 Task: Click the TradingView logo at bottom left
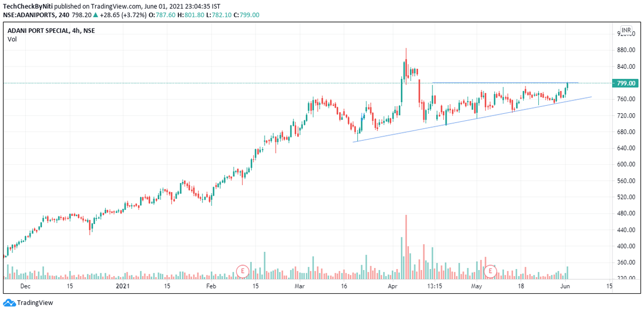pyautogui.click(x=28, y=303)
